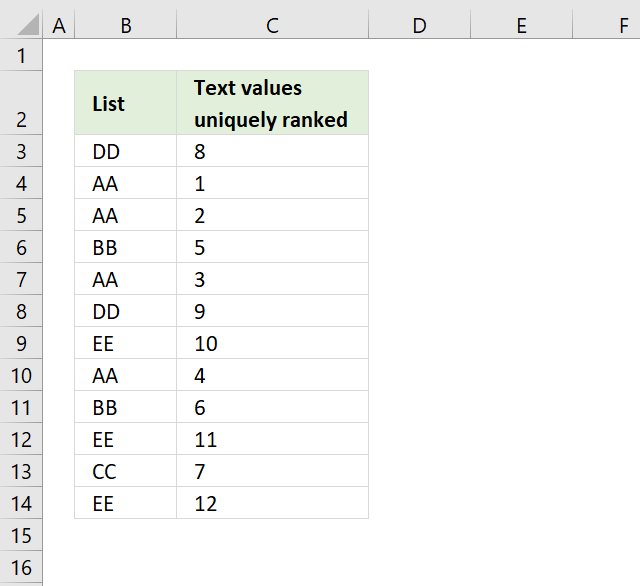Click cell B10 containing AA
This screenshot has height=586, width=640.
pos(126,375)
